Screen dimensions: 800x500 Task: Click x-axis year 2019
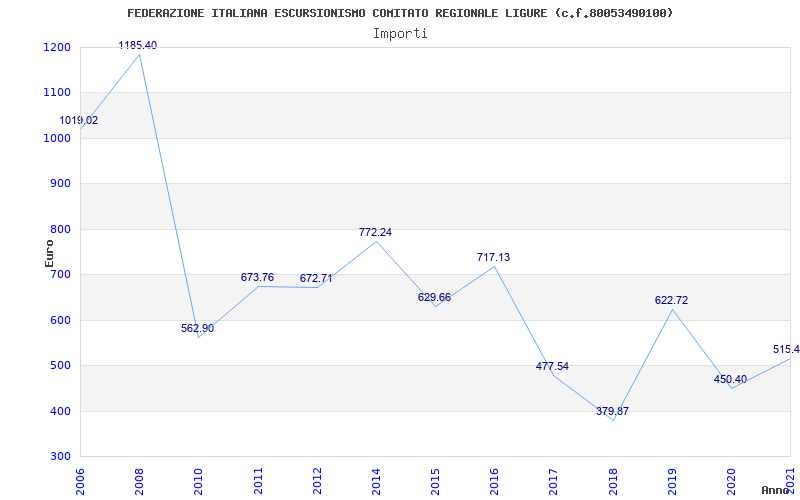(672, 482)
